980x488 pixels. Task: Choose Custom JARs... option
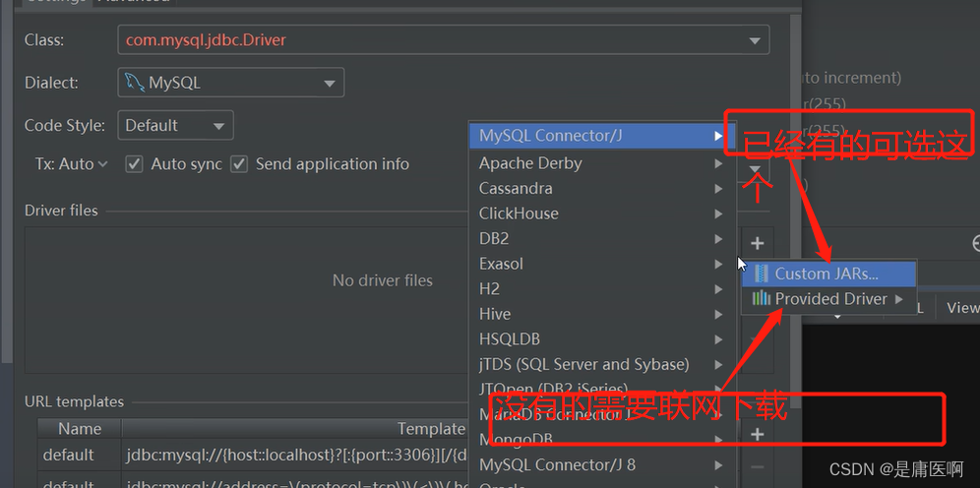(x=829, y=274)
